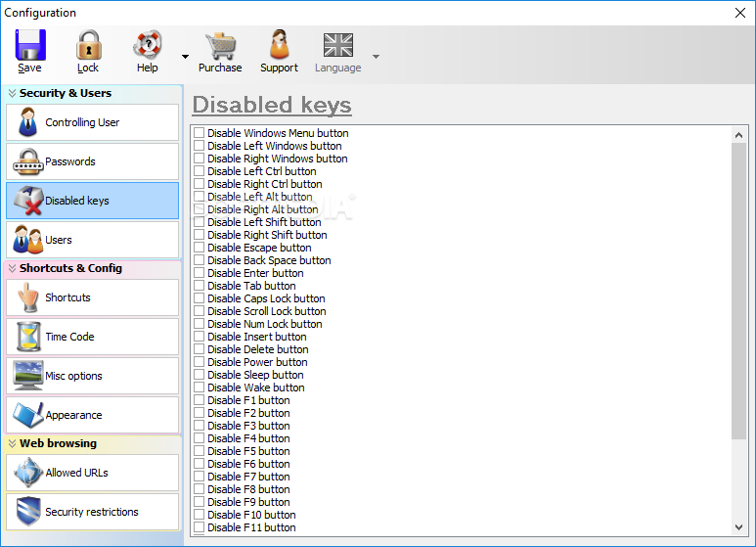Check Disable F10 button
The height and width of the screenshot is (547, 756).
(200, 514)
